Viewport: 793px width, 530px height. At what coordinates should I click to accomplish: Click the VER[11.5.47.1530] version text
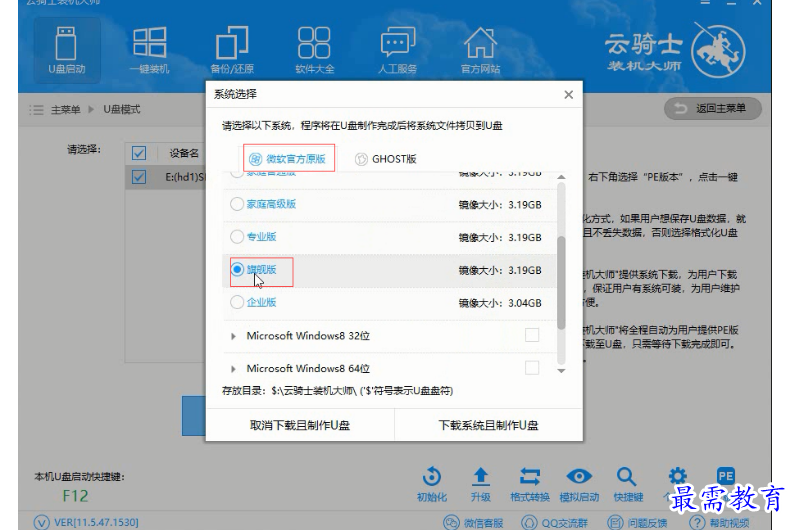96,522
